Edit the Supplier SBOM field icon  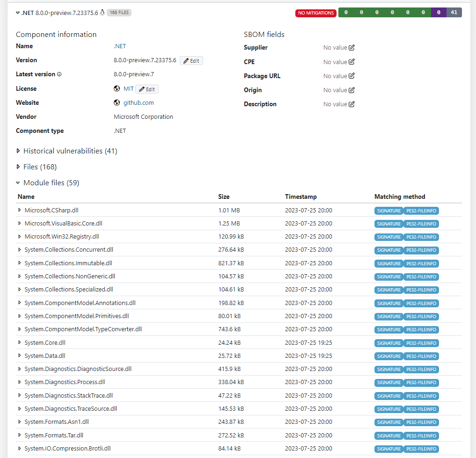[352, 48]
